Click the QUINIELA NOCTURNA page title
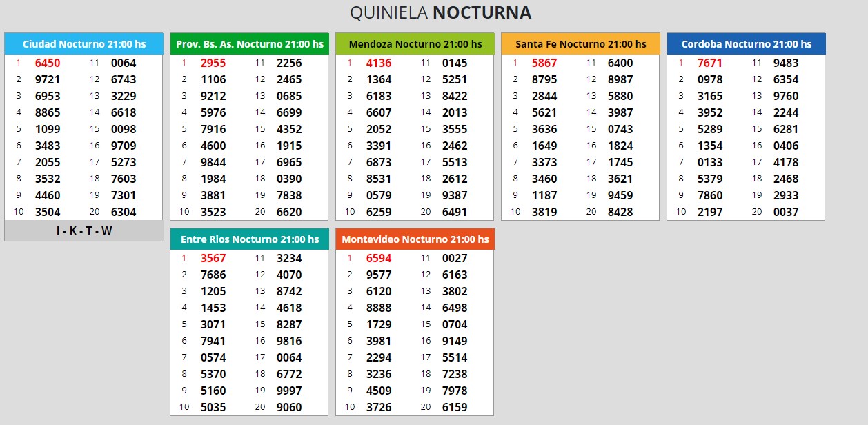This screenshot has width=868, height=425. tap(440, 12)
